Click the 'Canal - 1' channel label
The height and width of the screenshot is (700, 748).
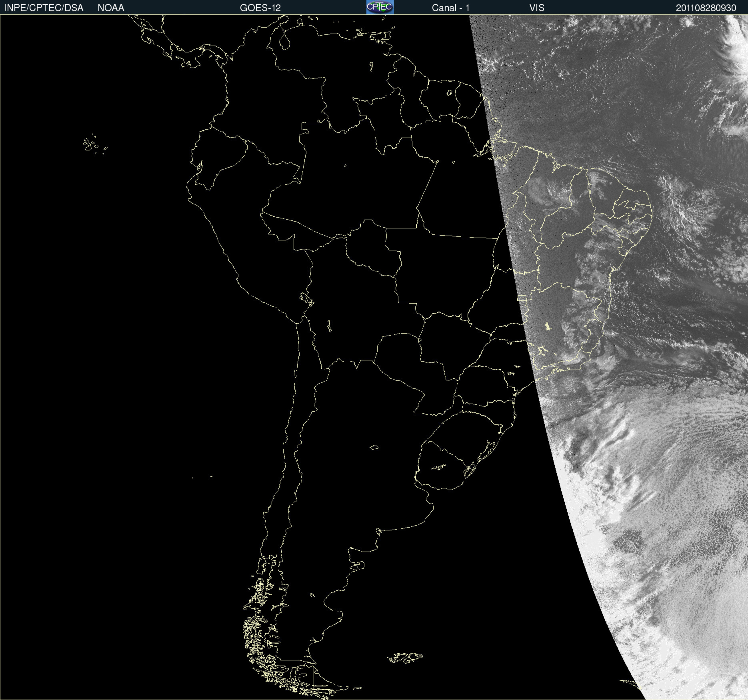[451, 8]
